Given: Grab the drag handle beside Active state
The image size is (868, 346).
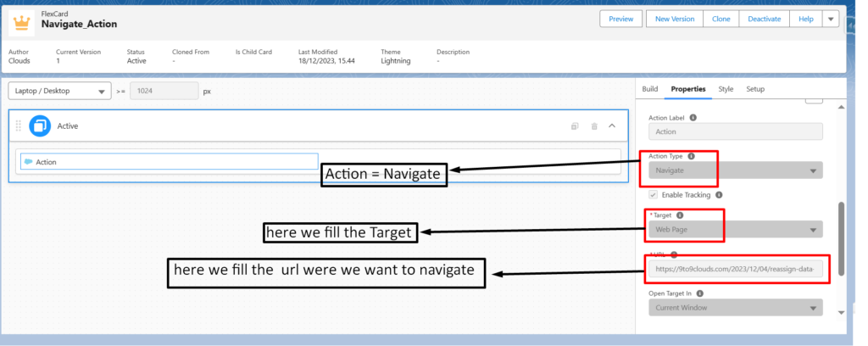Looking at the screenshot, I should (x=19, y=126).
